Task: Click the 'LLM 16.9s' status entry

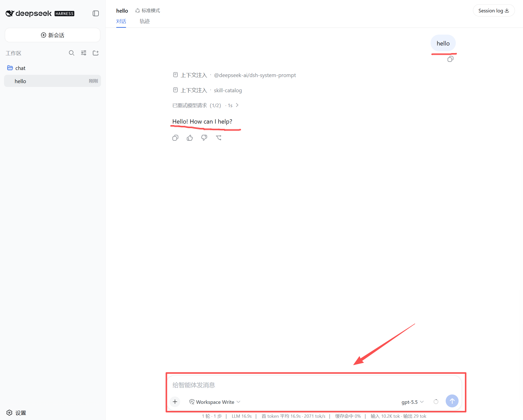Action: coord(242,416)
